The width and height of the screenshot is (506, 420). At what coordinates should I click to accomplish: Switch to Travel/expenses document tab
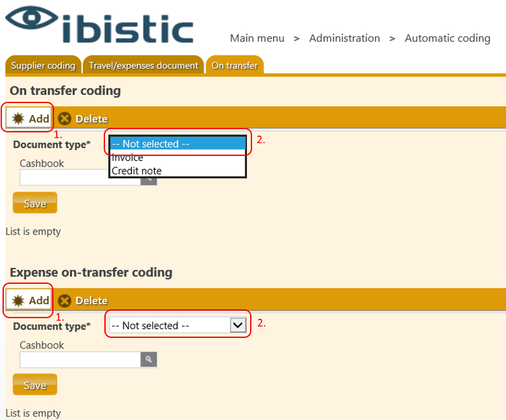tap(143, 65)
